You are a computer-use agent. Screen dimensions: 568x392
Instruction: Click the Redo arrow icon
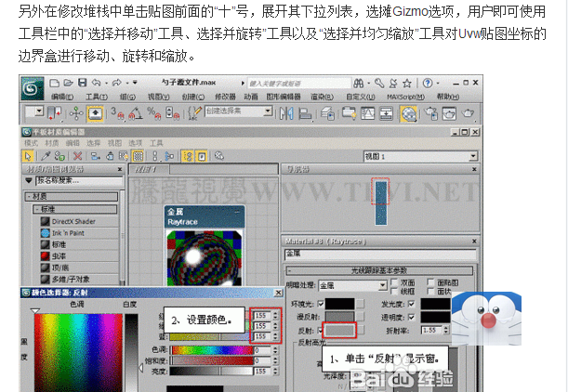(x=117, y=83)
